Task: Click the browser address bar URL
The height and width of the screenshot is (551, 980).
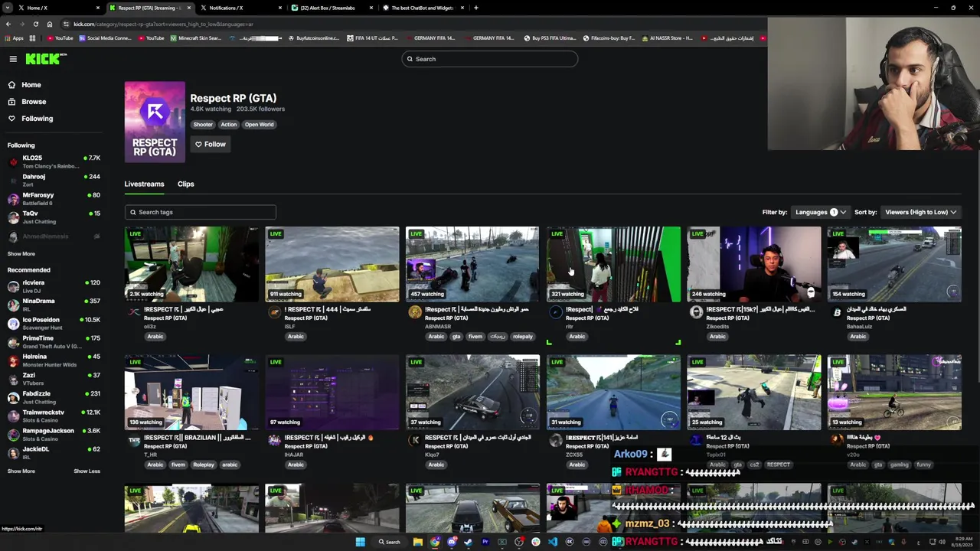Action: [162, 24]
